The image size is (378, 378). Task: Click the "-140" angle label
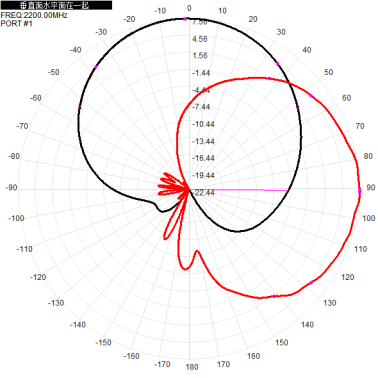78,325
